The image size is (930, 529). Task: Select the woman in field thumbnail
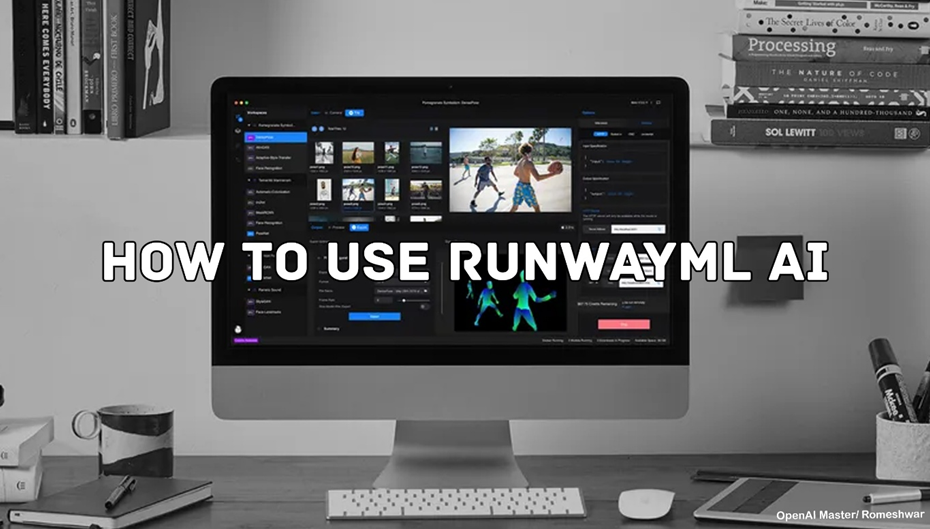click(358, 153)
